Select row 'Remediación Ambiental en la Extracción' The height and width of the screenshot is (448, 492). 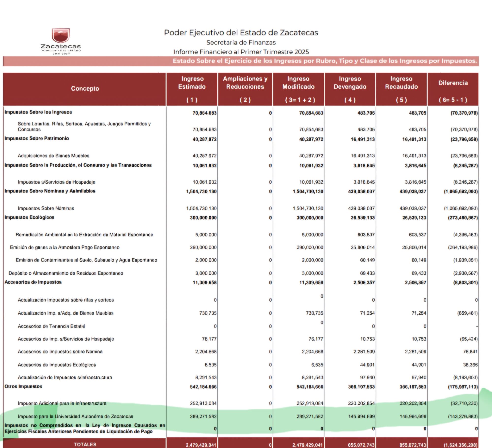241,235
